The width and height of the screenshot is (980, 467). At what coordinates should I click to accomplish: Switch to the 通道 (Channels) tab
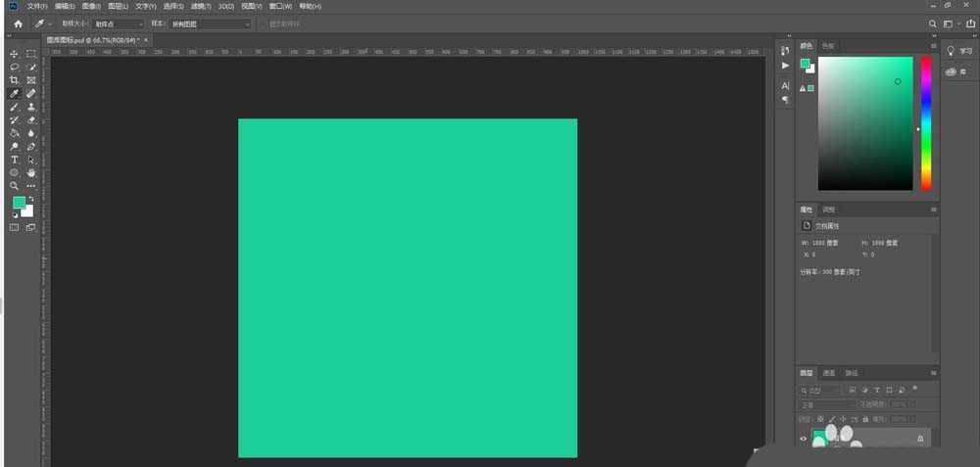tap(829, 373)
